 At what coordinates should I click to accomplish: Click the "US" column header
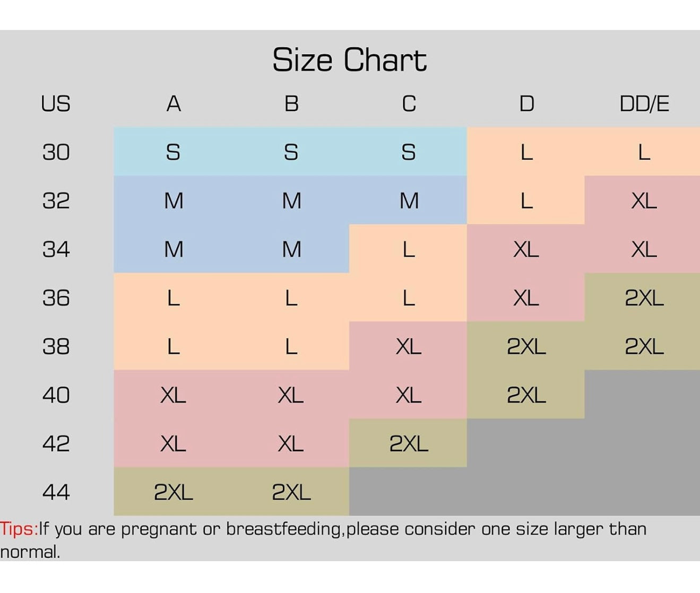56,103
